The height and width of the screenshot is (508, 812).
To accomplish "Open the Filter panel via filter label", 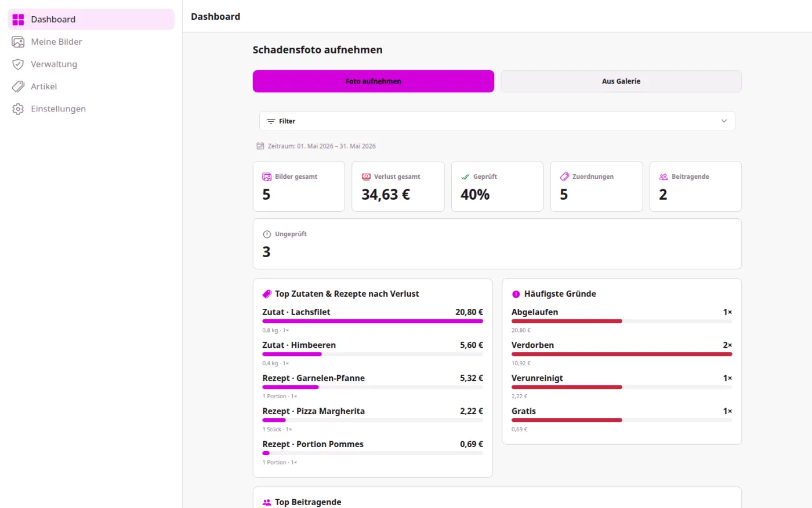I will [x=287, y=121].
